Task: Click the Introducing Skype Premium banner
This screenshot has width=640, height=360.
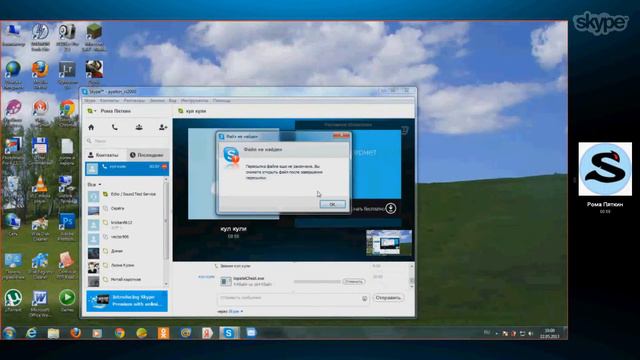Action: [127, 301]
